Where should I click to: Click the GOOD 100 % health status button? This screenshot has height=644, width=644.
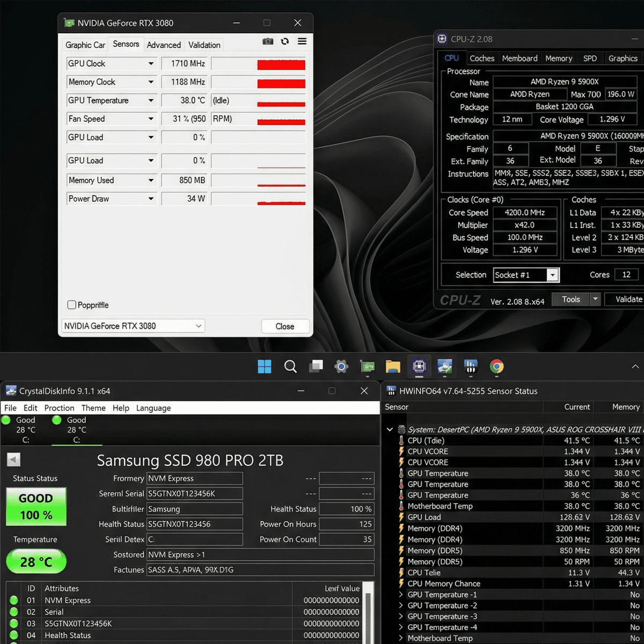coord(36,506)
